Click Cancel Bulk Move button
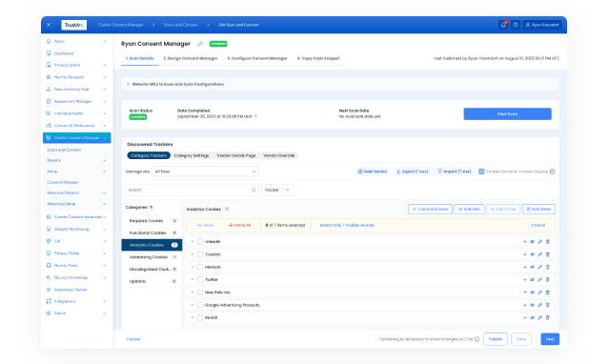The width and height of the screenshot is (609, 364). [x=430, y=209]
